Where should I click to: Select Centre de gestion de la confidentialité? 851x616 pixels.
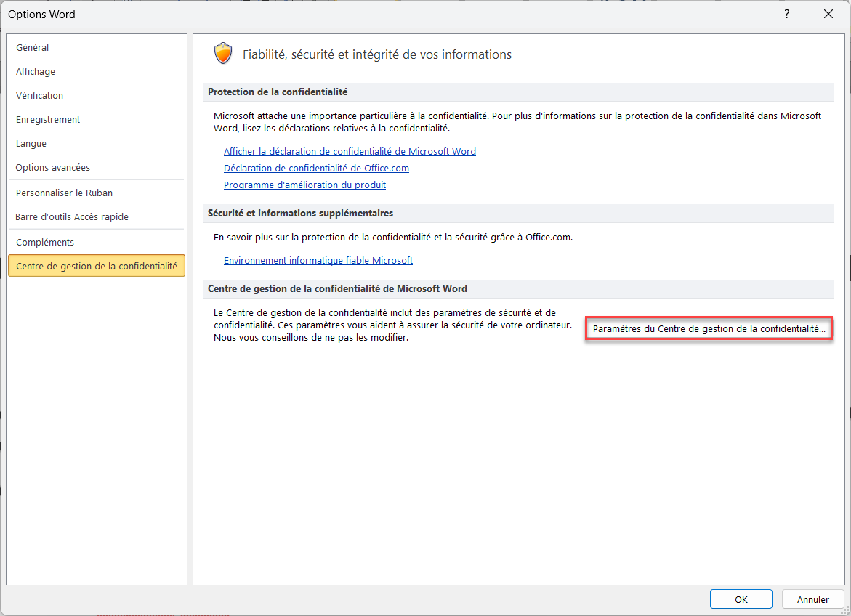tap(97, 267)
